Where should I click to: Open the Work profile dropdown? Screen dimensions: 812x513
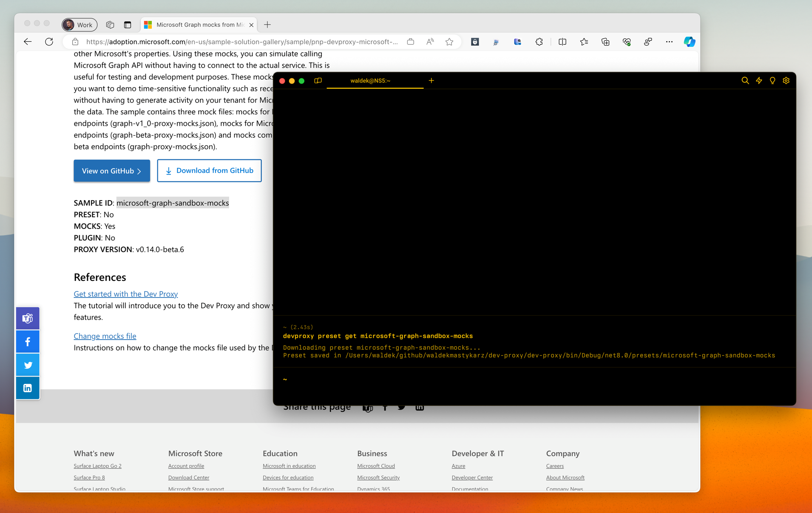point(79,25)
